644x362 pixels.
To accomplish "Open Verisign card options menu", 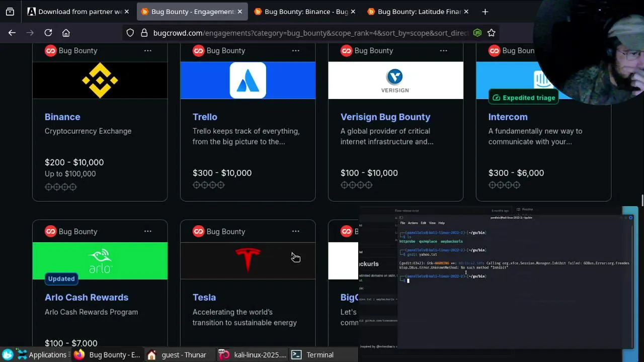I will (x=444, y=50).
